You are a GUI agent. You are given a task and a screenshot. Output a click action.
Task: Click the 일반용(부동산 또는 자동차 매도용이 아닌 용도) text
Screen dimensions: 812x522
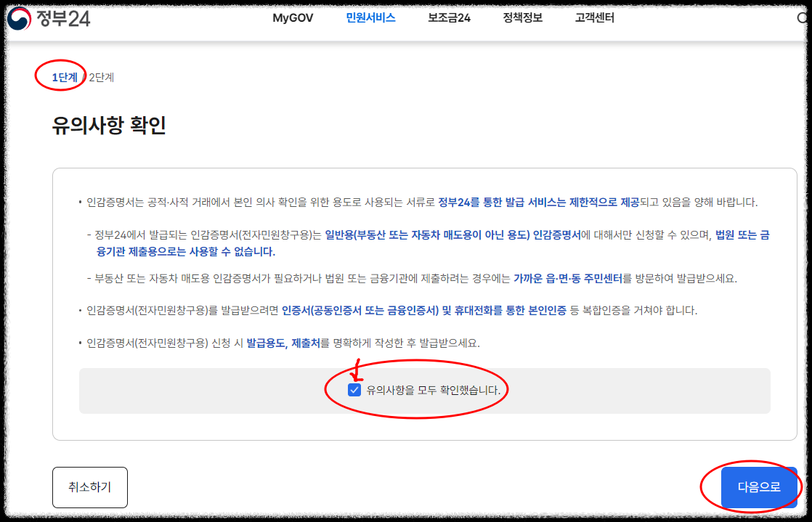[428, 235]
